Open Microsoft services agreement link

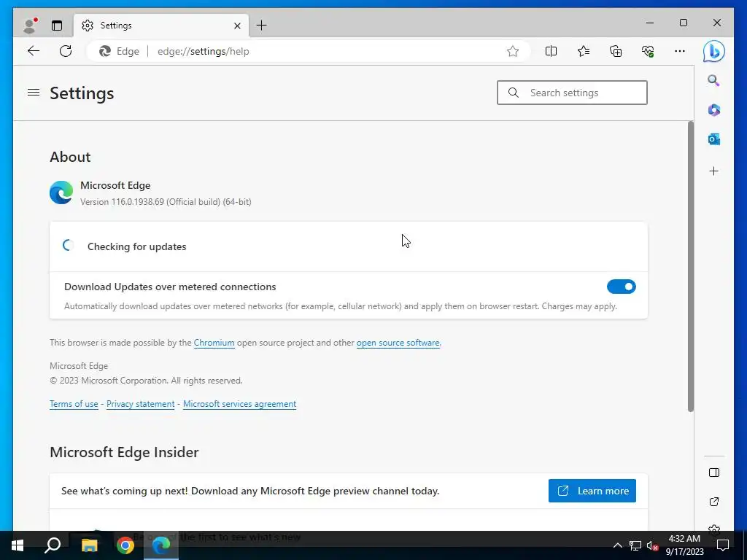click(x=239, y=404)
